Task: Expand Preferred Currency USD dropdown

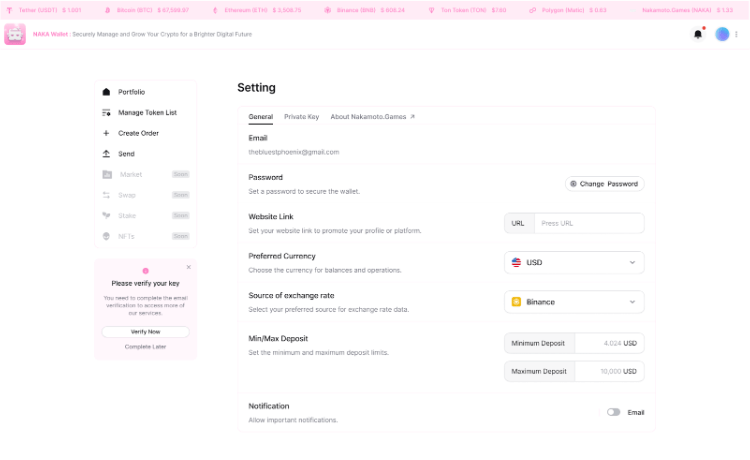Action: point(574,262)
